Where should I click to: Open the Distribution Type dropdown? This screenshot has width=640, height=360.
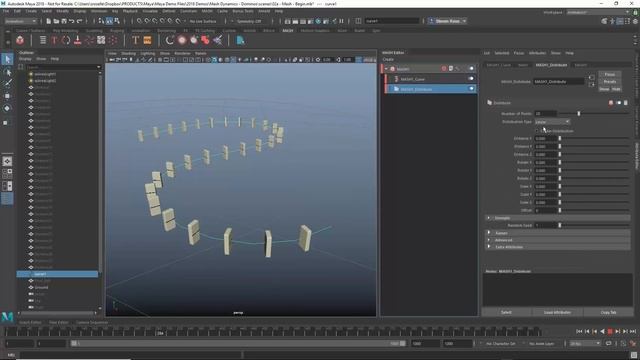click(x=552, y=122)
